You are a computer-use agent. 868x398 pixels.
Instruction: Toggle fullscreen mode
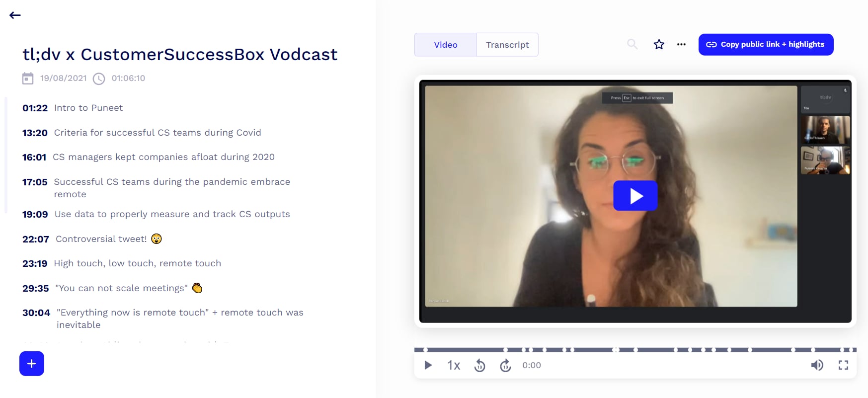tap(843, 365)
